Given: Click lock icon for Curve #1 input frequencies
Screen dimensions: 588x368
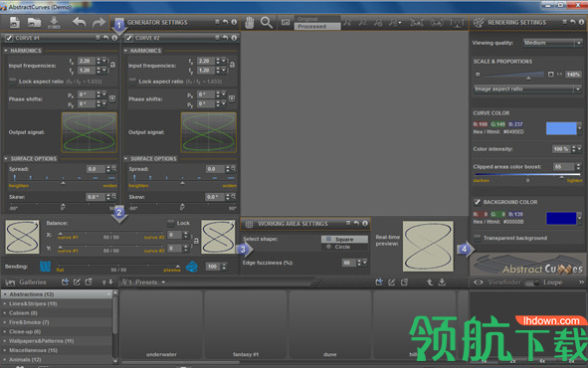Looking at the screenshot, I should (x=112, y=65).
